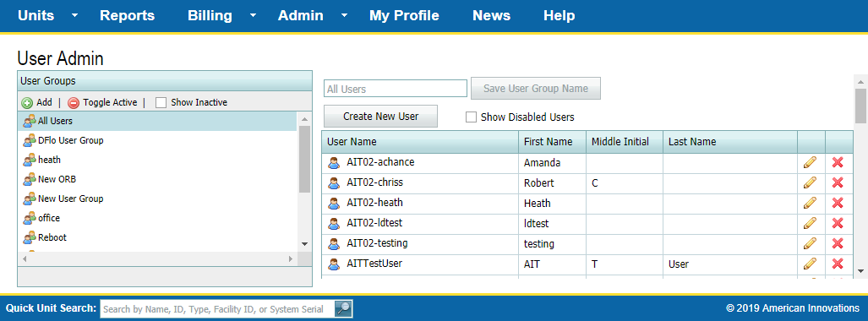Viewport: 868px width, 321px height.
Task: Open the Billing menu
Action: [x=210, y=15]
